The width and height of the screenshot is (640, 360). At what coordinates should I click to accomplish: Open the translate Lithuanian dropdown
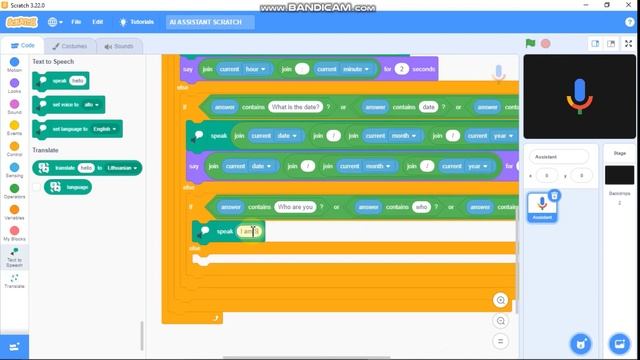pos(122,168)
